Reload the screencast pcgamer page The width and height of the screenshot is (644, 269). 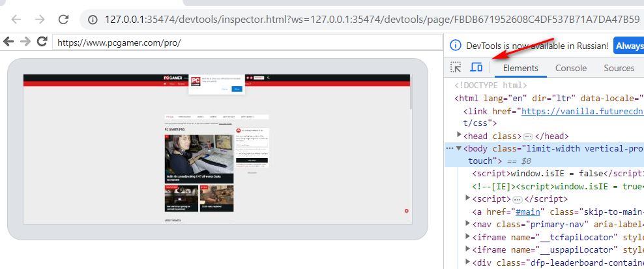click(x=42, y=42)
